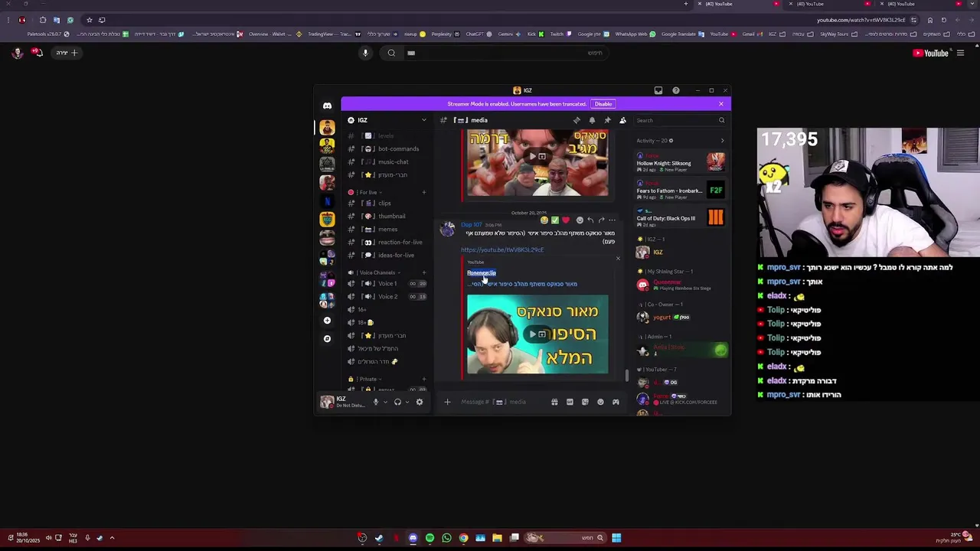Expand IGZ server dropdown menu

(x=423, y=120)
